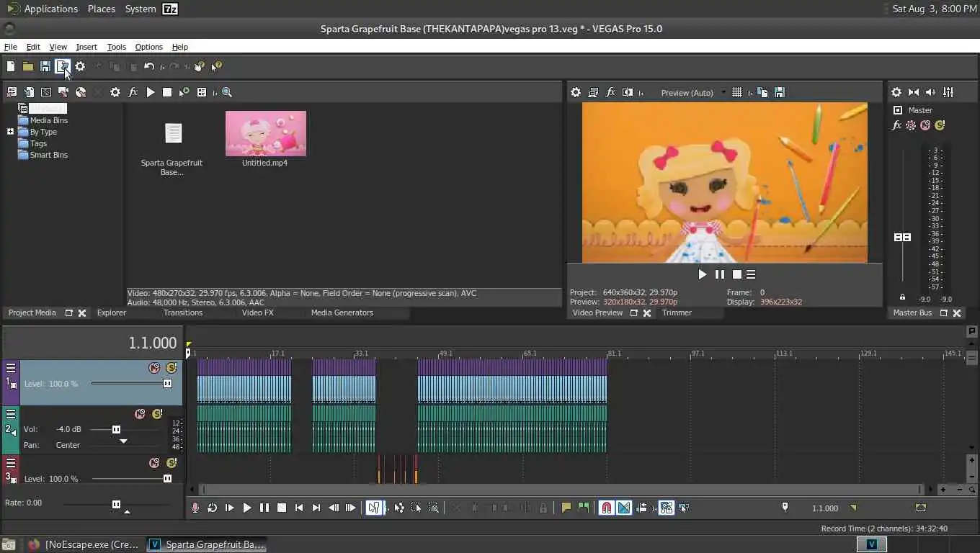Screen dimensions: 980x553
Task: Click the Render As toolbar icon
Action: (63, 66)
